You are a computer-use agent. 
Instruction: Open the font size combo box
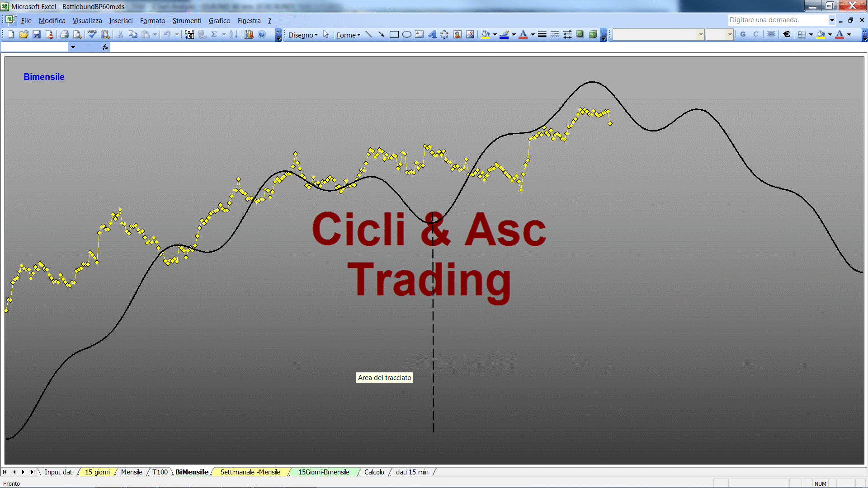click(719, 34)
